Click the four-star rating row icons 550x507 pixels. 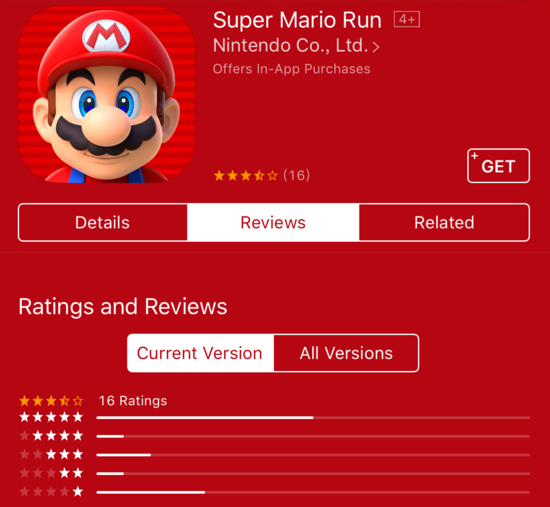tap(51, 436)
